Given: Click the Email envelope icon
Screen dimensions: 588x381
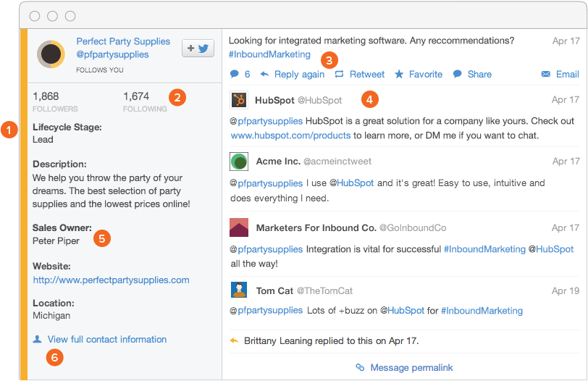Looking at the screenshot, I should (x=546, y=75).
